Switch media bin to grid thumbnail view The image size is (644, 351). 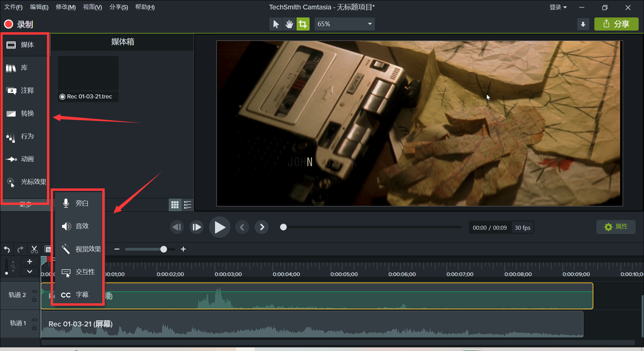(x=175, y=205)
